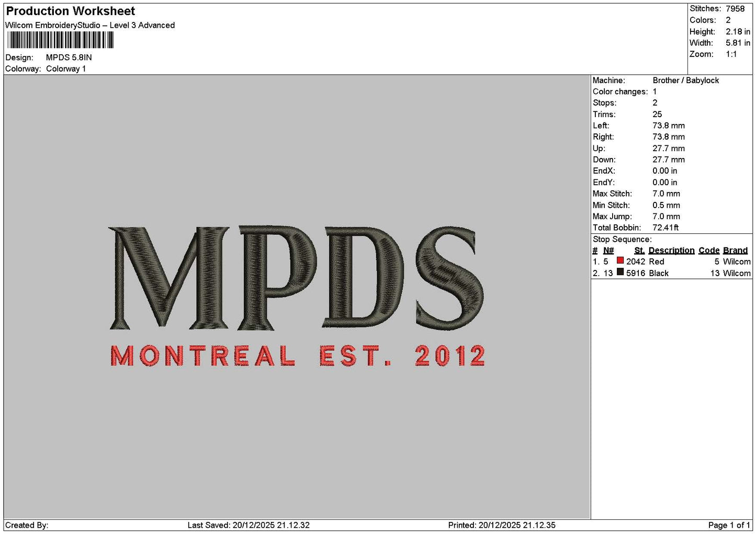Click the red color swatch for 2042 Red
The height and width of the screenshot is (534, 756).
pos(620,260)
